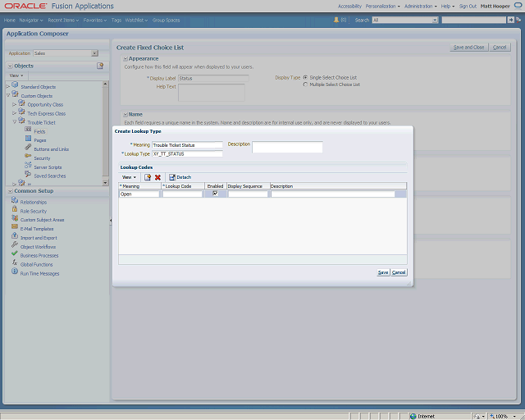Open the Search category All dropdown
This screenshot has width=525, height=420.
click(x=435, y=20)
